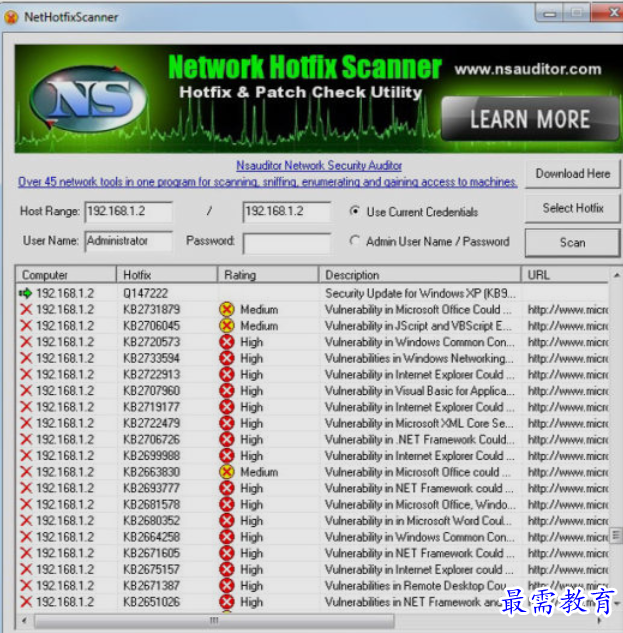Click the High rating icon in the KB2707960 row
623x633 pixels.
click(227, 391)
